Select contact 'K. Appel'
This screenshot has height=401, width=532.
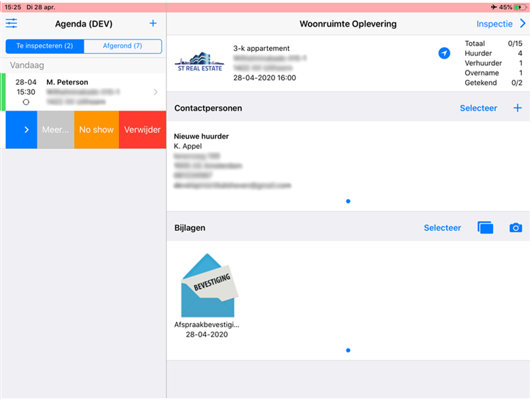[x=188, y=146]
